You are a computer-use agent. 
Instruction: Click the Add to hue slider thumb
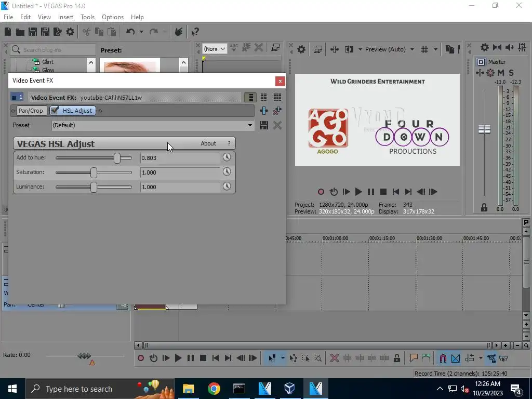pos(117,158)
